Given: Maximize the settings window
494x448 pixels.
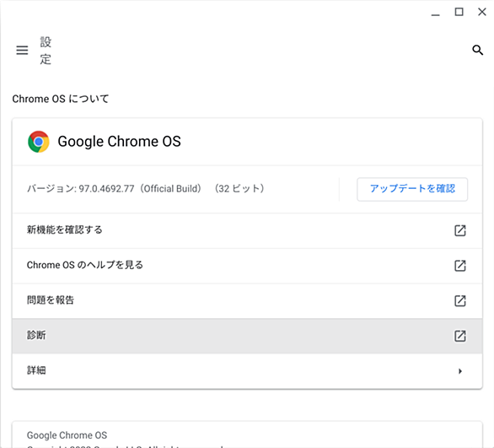Looking at the screenshot, I should 459,12.
